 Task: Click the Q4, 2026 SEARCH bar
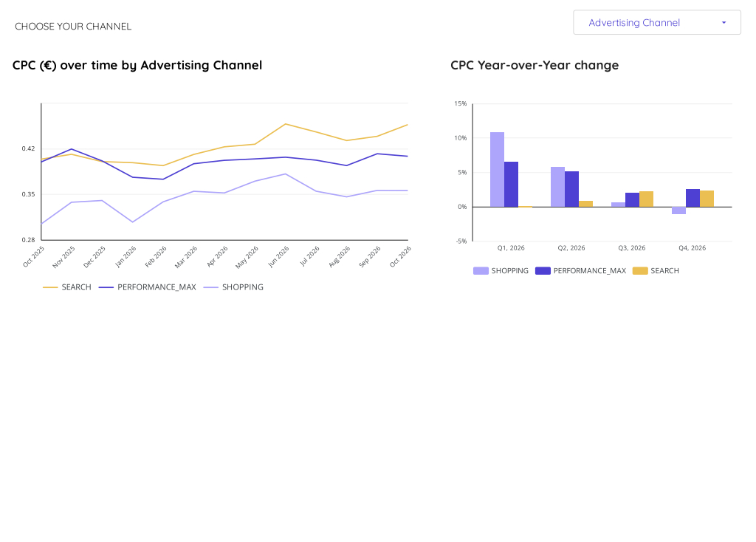tap(707, 199)
